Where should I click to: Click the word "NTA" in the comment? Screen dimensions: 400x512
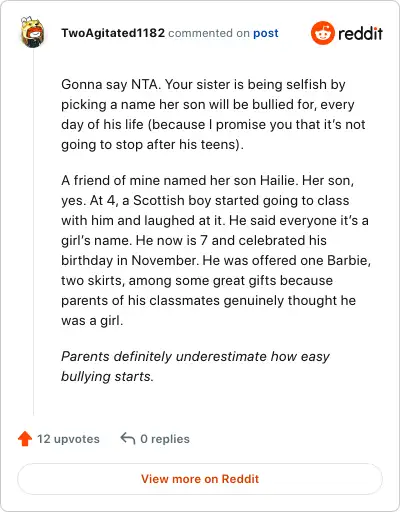144,84
